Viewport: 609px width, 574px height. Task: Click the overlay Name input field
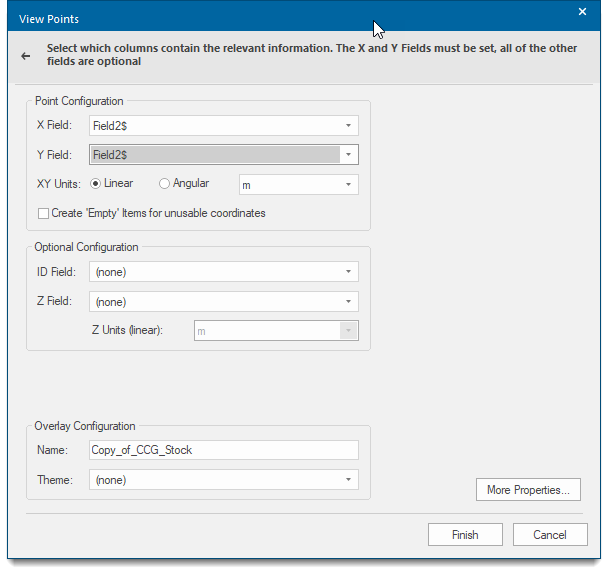click(224, 450)
